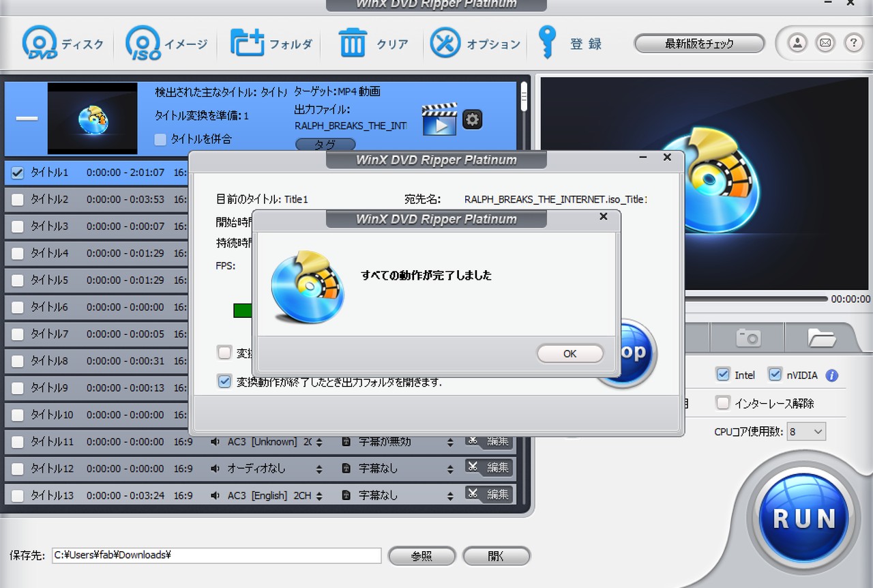Enable deinterlacing checkbox
Viewport: 873px width, 588px height.
[723, 402]
